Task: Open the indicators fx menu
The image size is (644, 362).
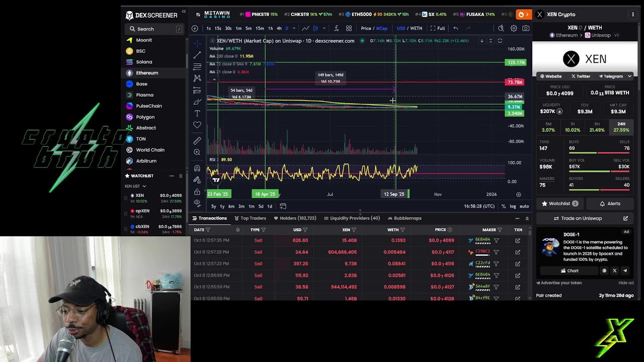Action: click(x=336, y=28)
